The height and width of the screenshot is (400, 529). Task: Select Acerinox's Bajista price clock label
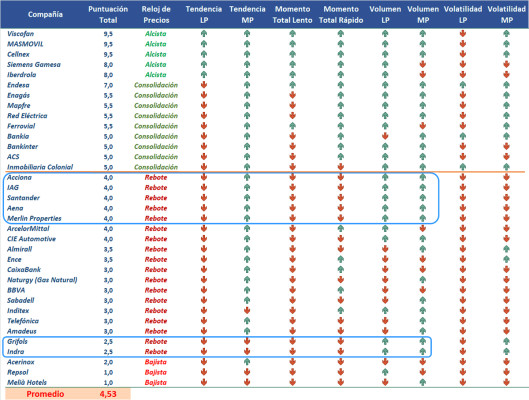156,362
